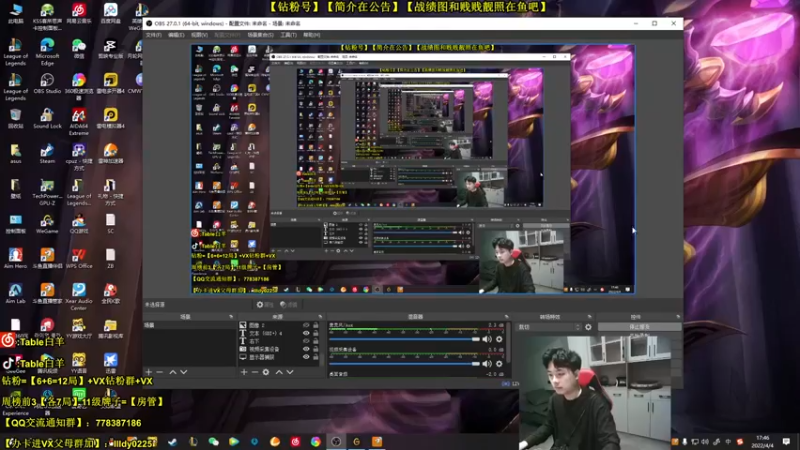Screen dimensions: 800x450
Task: Open the 工具(T) menu in OBS
Action: [288, 35]
